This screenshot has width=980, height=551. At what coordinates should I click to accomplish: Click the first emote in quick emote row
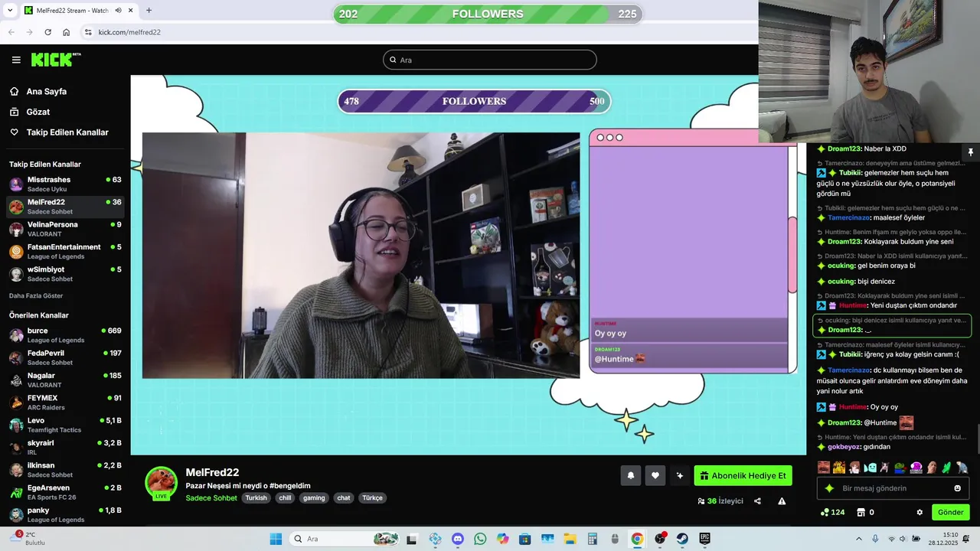click(x=824, y=467)
